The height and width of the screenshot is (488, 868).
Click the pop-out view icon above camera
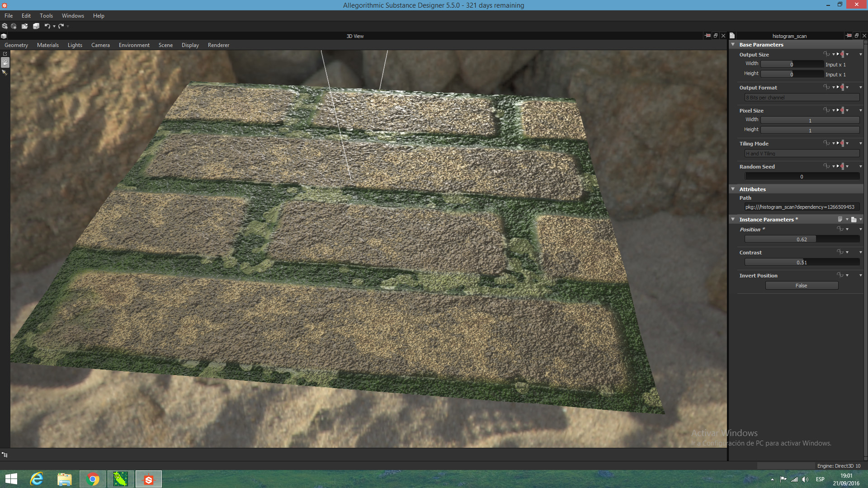pyautogui.click(x=5, y=54)
